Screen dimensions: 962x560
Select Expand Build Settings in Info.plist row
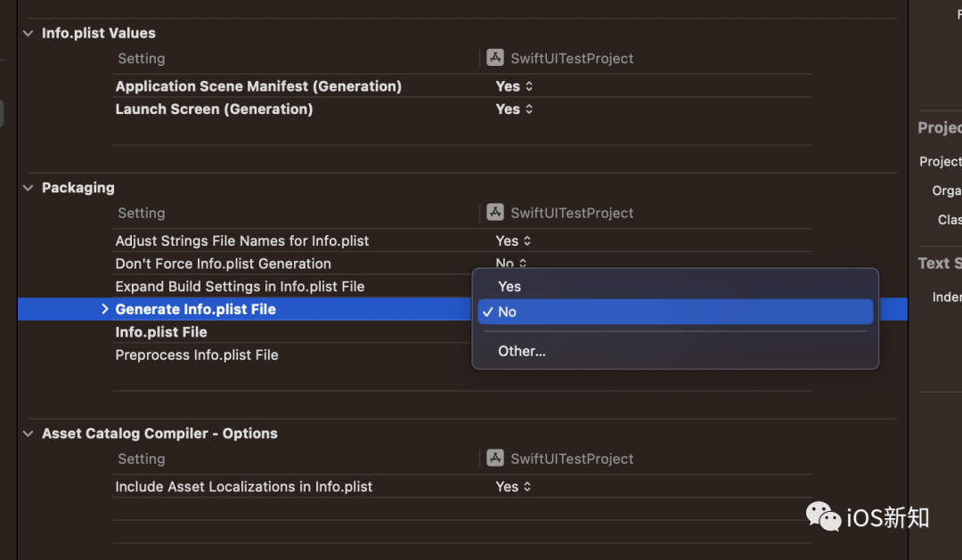click(x=240, y=287)
